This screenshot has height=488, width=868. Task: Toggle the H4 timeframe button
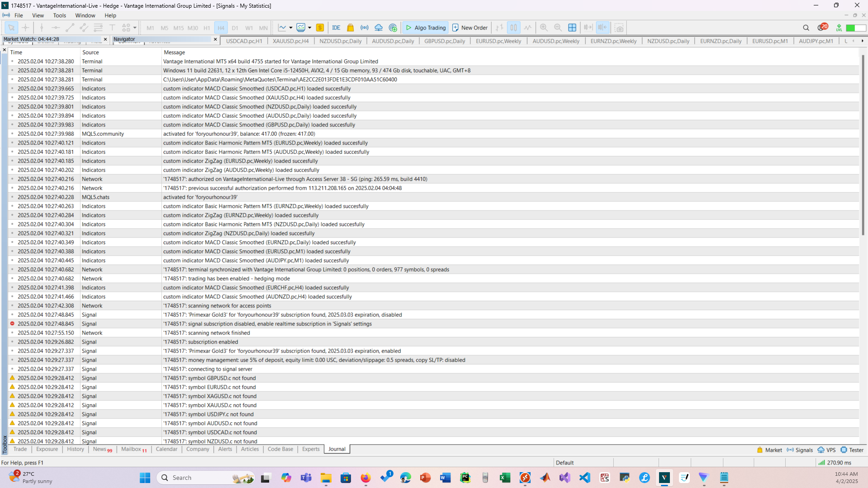click(x=221, y=28)
